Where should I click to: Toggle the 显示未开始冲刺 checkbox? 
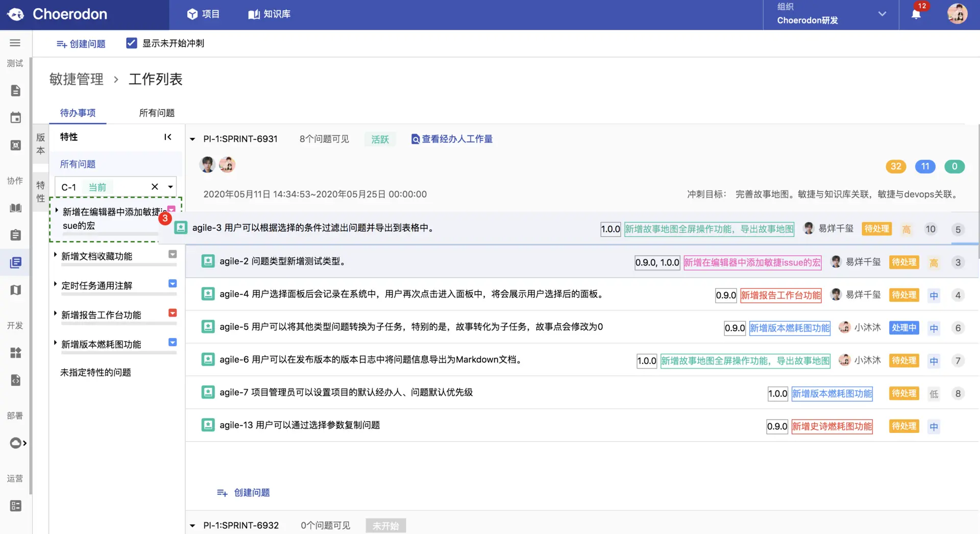[x=132, y=43]
